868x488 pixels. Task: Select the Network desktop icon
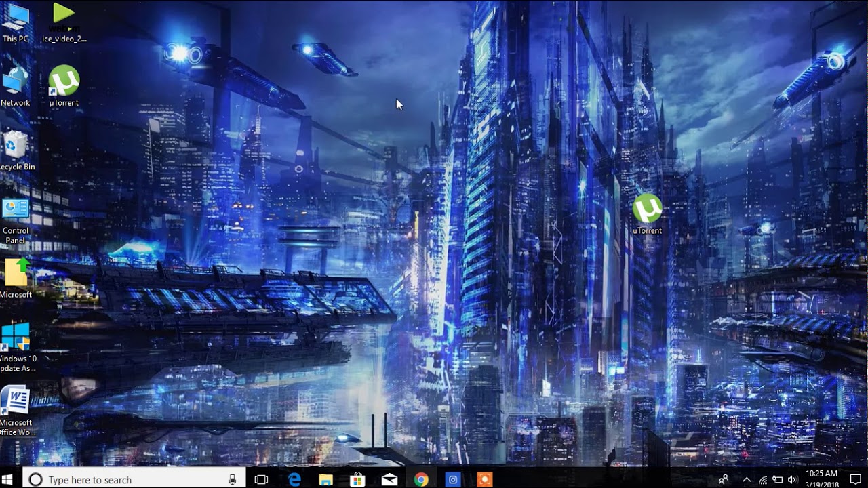(15, 87)
